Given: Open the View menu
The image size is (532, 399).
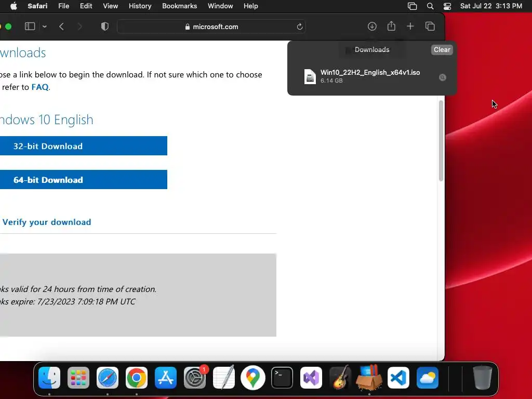Looking at the screenshot, I should tap(110, 6).
